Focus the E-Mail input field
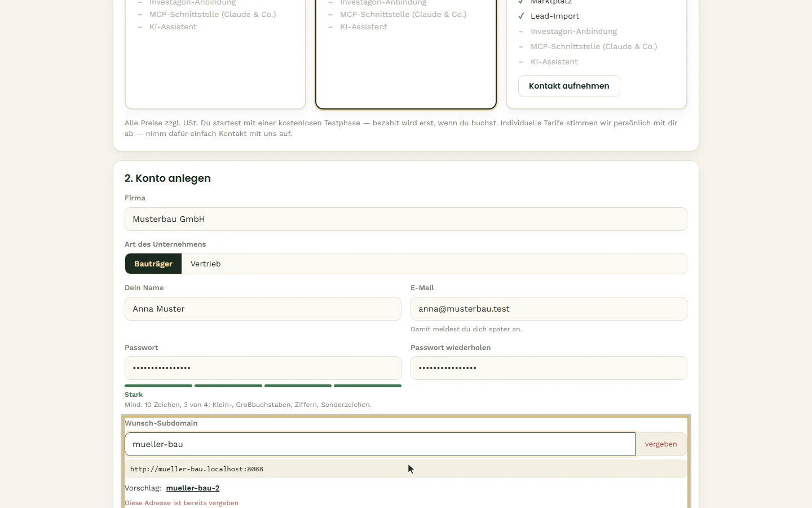Viewport: 812px width, 508px height. (x=549, y=309)
